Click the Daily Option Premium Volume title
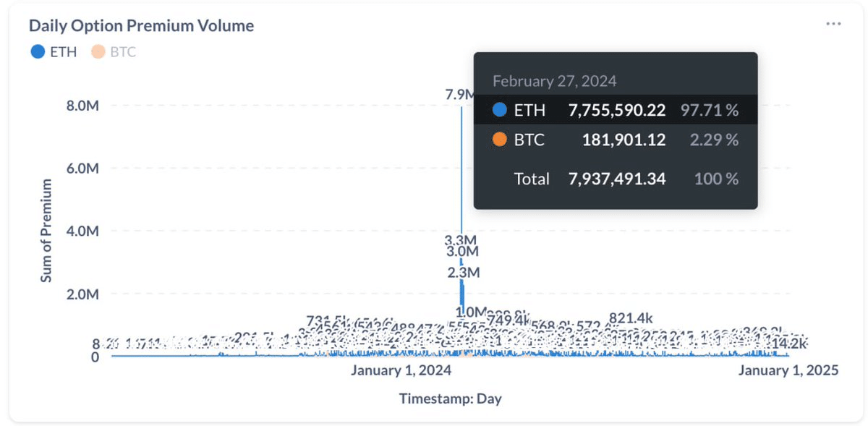 141,26
